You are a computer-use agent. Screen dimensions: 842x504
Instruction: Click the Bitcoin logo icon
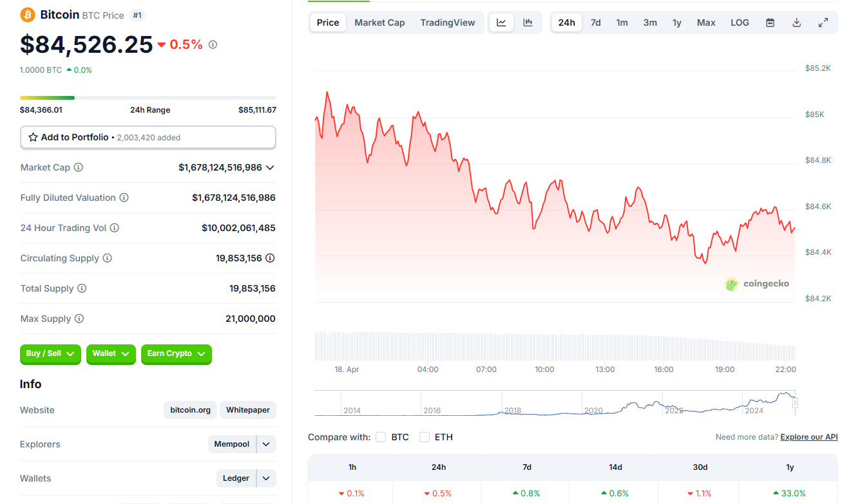[x=28, y=15]
